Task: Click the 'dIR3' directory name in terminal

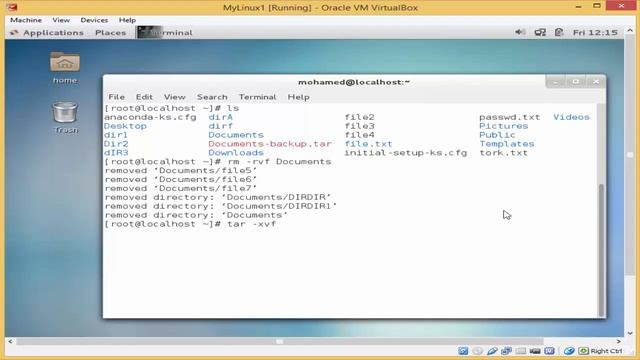Action: tap(116, 153)
